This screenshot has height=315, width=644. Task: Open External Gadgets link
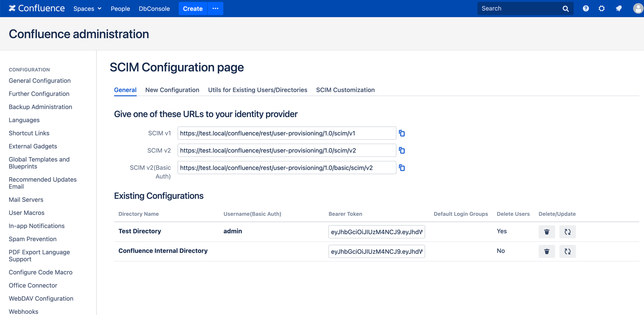pos(33,146)
